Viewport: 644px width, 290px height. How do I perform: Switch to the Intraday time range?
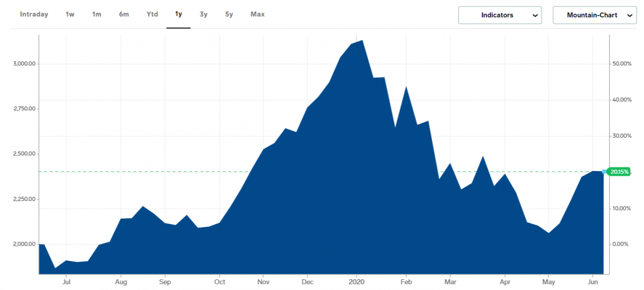34,14
